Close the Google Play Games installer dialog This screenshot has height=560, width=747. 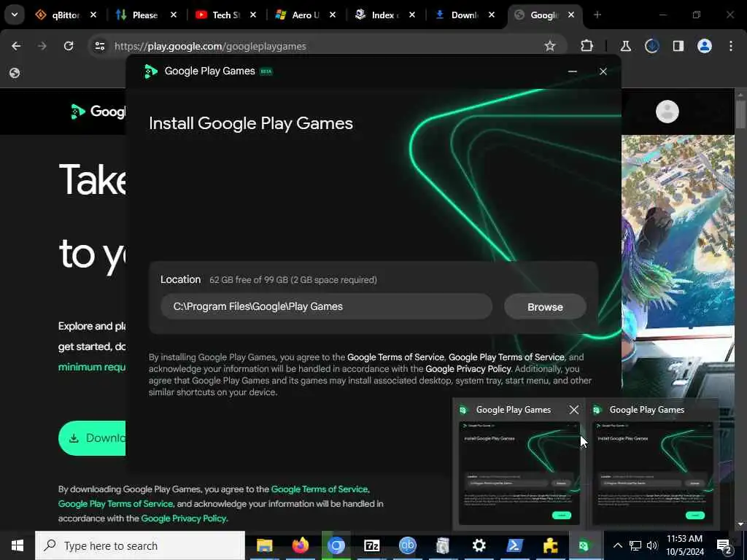point(603,71)
